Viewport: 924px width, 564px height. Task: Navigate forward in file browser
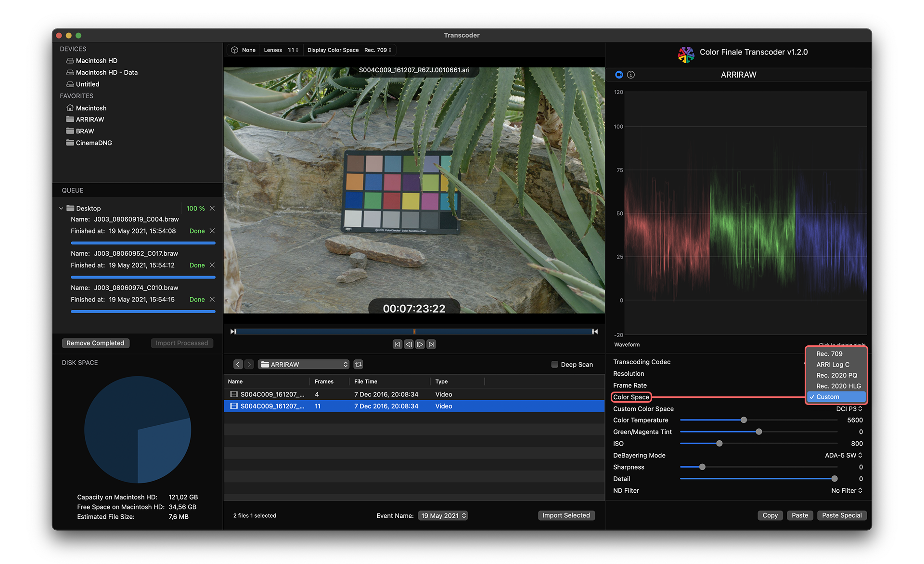(x=249, y=365)
